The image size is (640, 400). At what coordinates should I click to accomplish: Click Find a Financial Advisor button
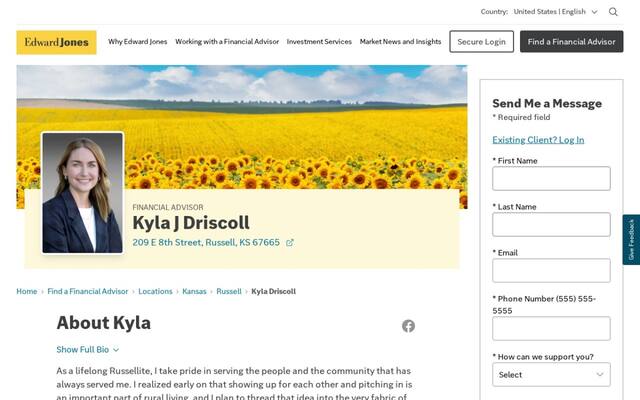point(571,42)
